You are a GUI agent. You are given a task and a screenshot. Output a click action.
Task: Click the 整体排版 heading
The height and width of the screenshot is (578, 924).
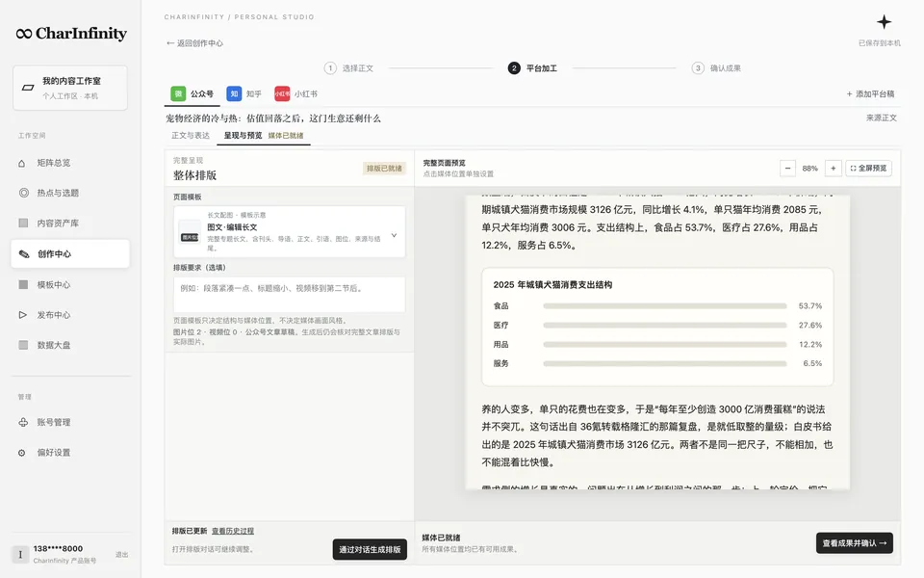[x=195, y=175]
